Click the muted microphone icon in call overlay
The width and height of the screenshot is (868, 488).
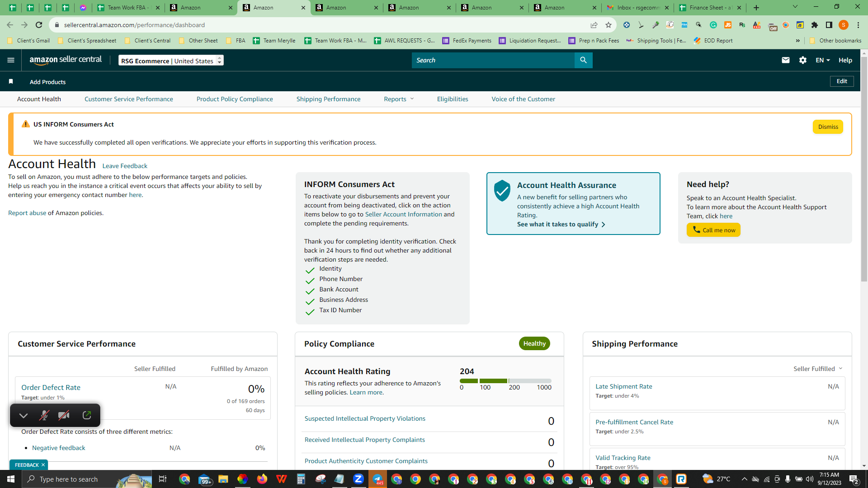44,415
